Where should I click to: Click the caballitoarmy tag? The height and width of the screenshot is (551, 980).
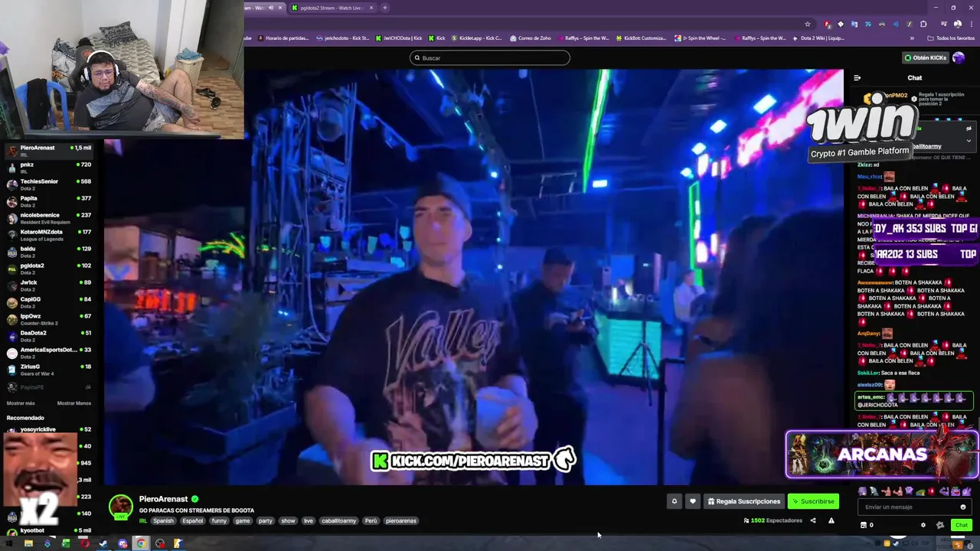[x=338, y=521]
